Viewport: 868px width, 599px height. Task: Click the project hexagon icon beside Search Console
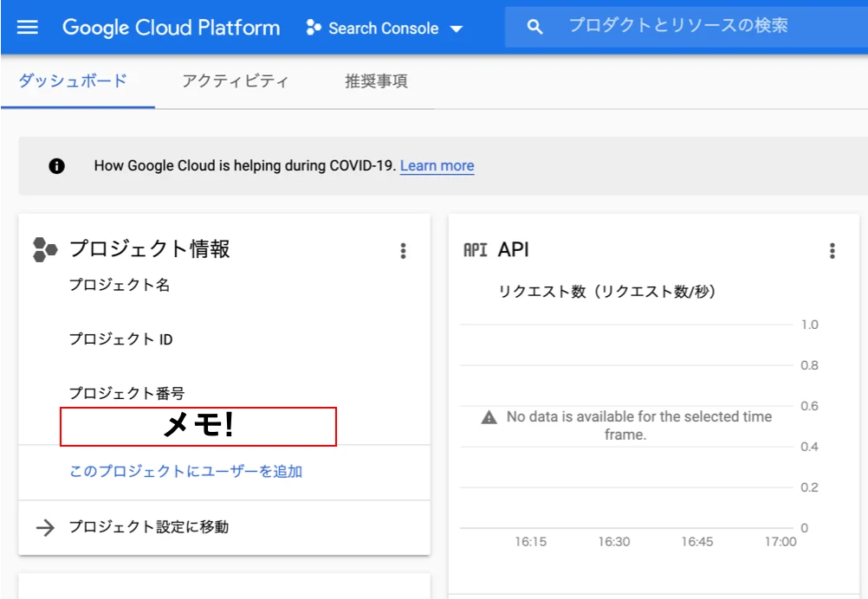[x=314, y=27]
